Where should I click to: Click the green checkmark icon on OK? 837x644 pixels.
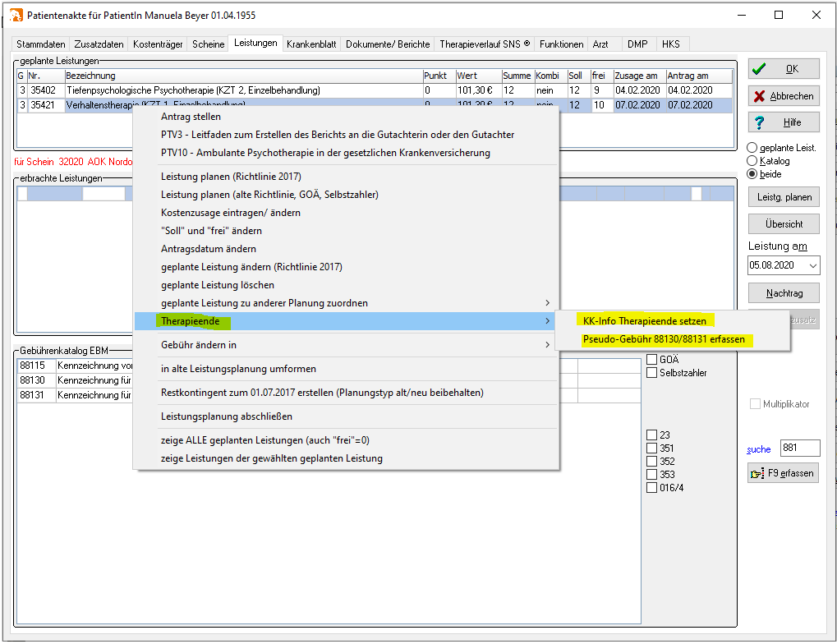click(758, 69)
